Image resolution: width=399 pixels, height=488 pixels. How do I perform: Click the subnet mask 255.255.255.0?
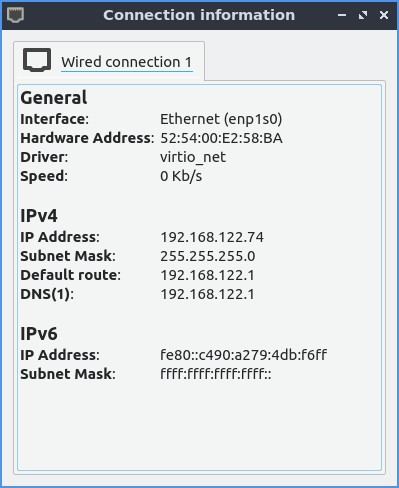(x=208, y=256)
